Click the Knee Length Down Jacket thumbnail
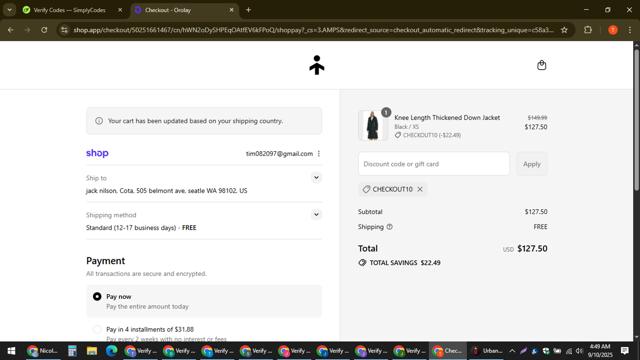 click(x=372, y=125)
